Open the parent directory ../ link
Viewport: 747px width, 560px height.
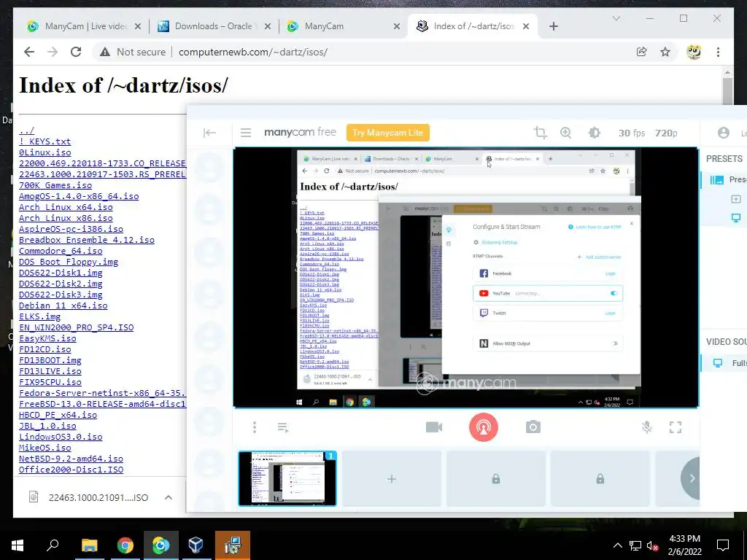[x=27, y=131]
